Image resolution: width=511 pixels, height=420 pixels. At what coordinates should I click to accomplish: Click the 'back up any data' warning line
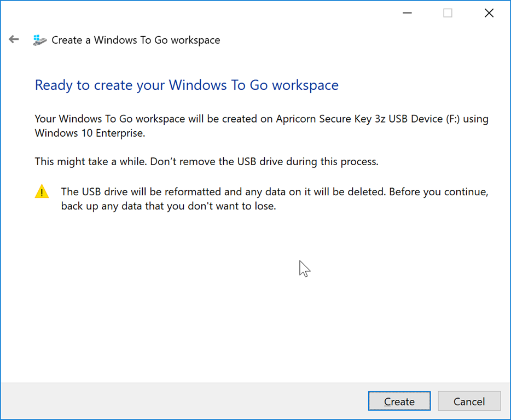169,206
